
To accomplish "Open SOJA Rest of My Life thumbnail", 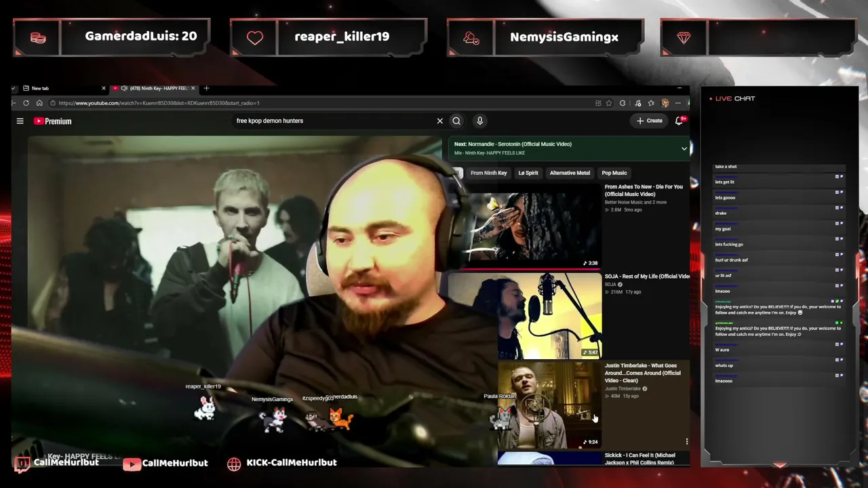I will 524,315.
